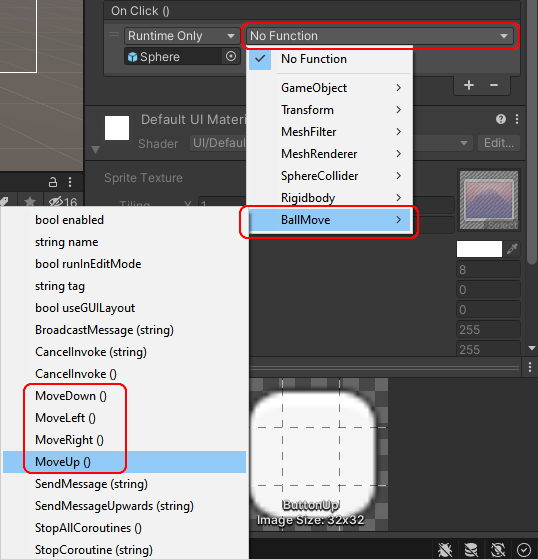Click the material help question mark icon

coord(501,119)
